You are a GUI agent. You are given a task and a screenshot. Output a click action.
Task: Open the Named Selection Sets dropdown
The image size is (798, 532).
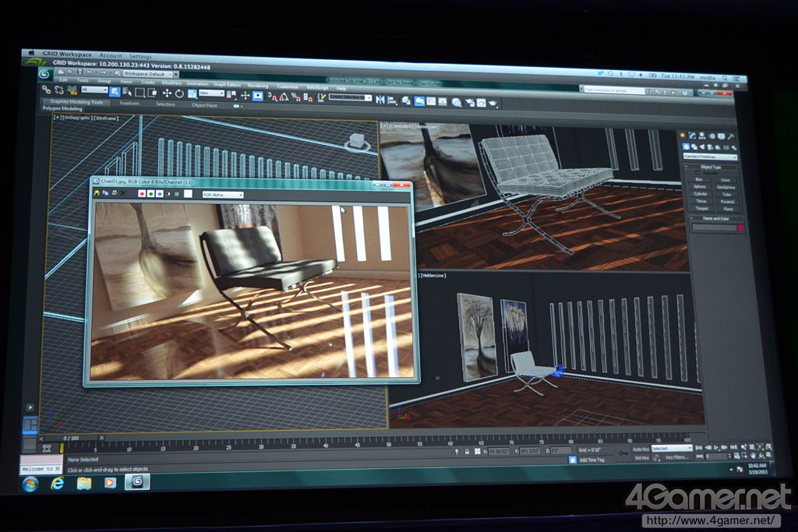click(350, 97)
